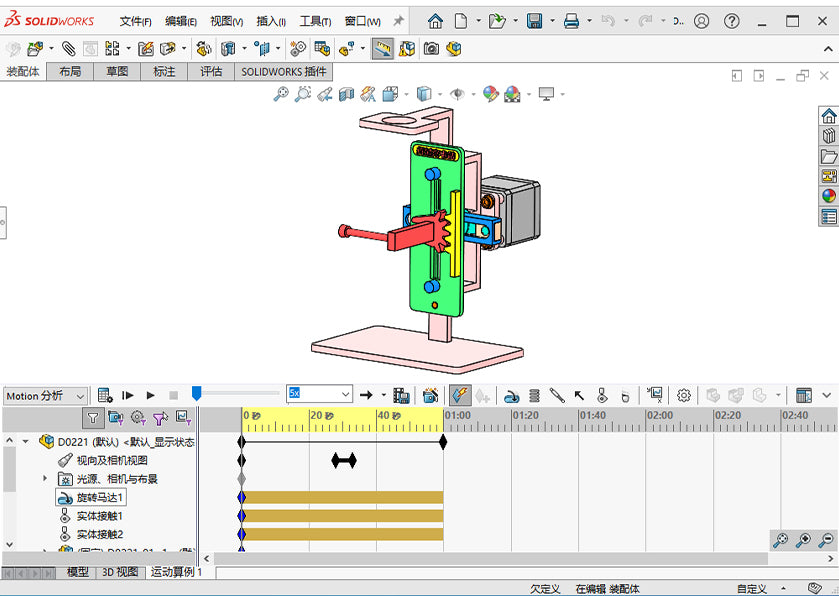Open the Help question mark icon

731,21
